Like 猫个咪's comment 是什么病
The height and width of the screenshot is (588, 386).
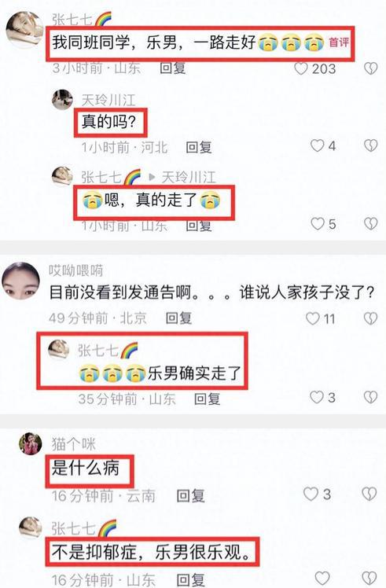[x=311, y=494]
